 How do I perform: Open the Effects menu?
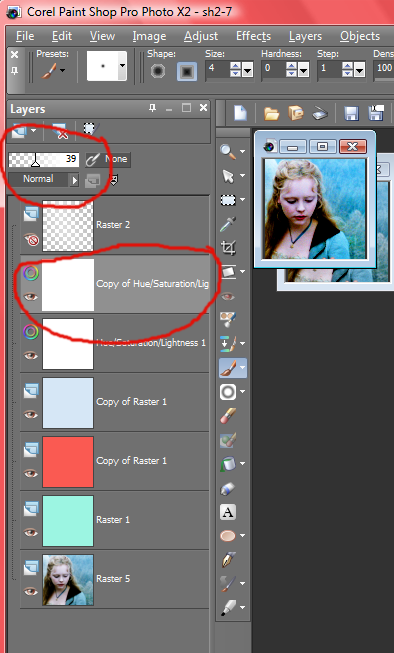[253, 36]
